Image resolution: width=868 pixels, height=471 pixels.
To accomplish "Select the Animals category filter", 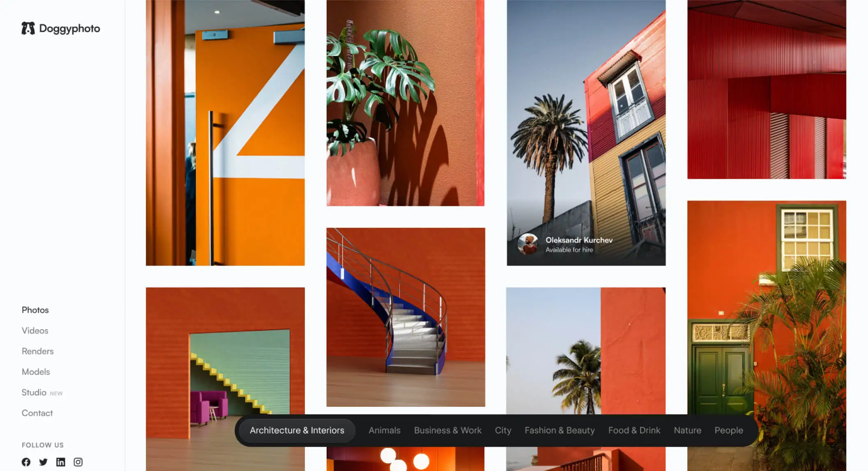I will tap(384, 430).
